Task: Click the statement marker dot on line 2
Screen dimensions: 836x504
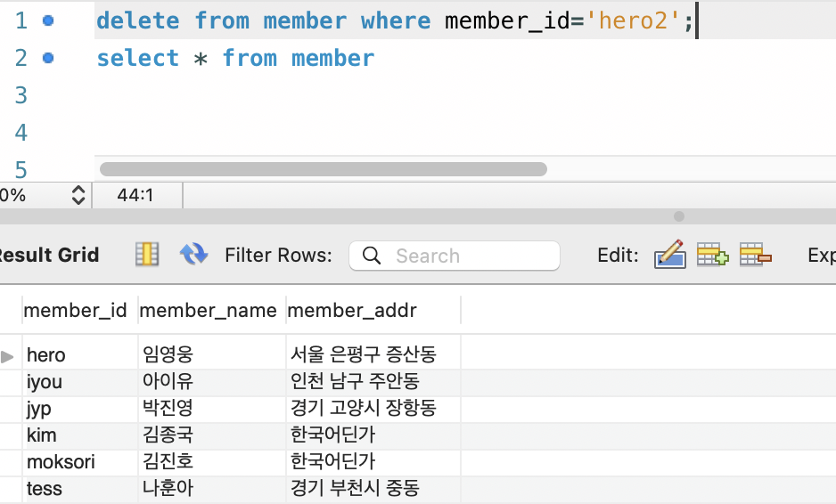Action: pos(48,58)
